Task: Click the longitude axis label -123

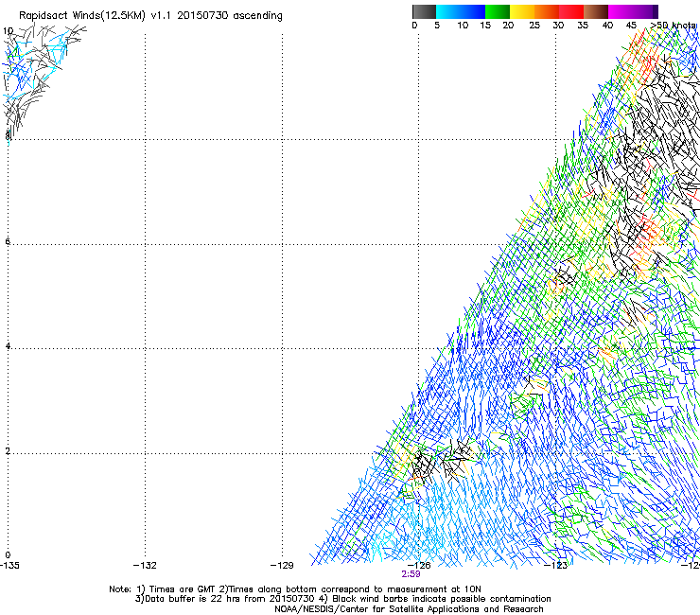Action: click(x=556, y=565)
